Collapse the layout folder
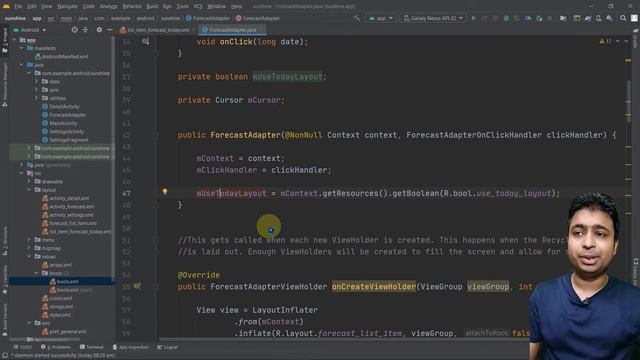The height and width of the screenshot is (360, 640). tap(29, 190)
